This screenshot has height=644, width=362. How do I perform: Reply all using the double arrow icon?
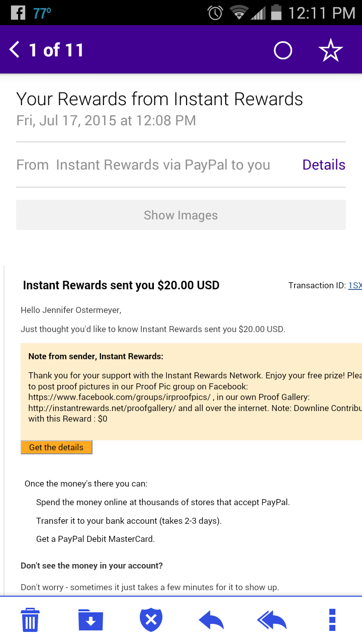[x=271, y=620]
